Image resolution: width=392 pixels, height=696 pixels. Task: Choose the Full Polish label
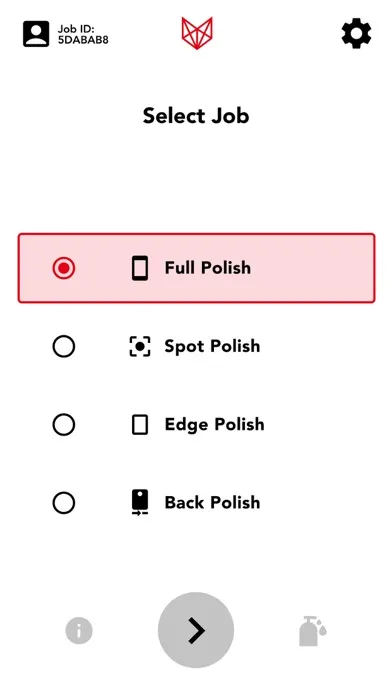coord(208,268)
